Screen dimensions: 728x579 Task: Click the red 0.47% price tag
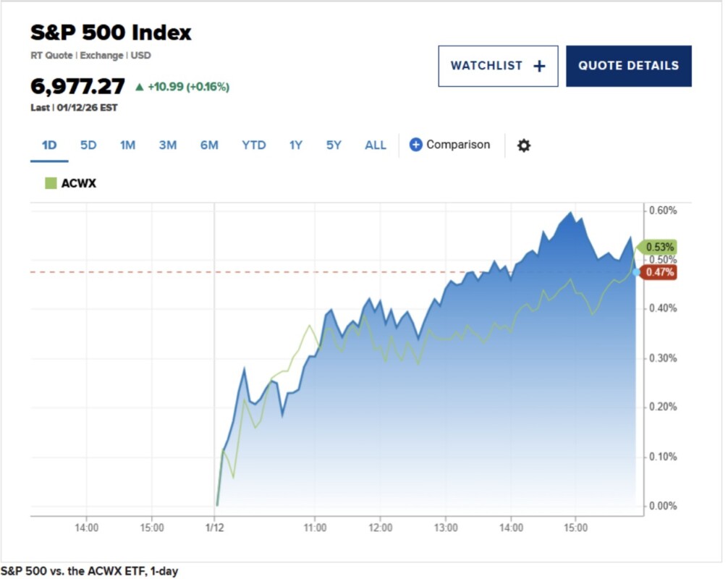tap(659, 272)
